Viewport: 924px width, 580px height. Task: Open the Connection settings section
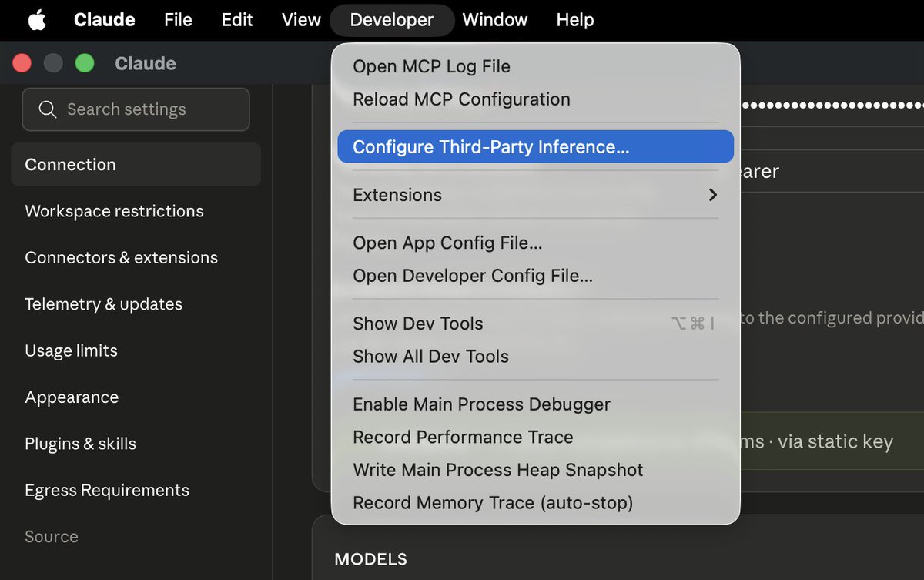tap(136, 164)
